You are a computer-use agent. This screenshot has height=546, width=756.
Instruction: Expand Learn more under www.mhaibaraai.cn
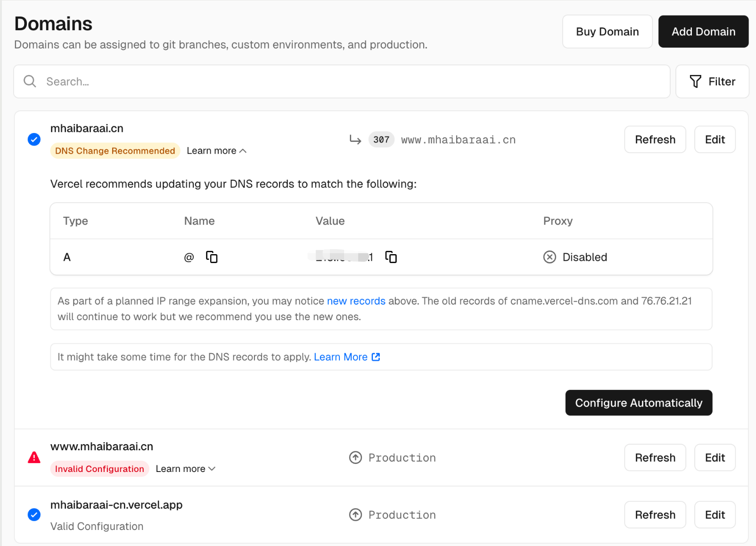(x=185, y=469)
